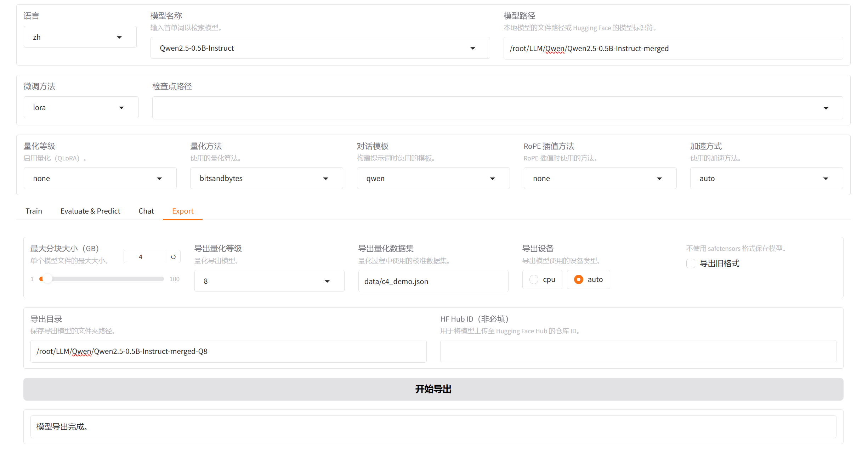Switch to the Chat tab
The width and height of the screenshot is (868, 453).
pyautogui.click(x=146, y=211)
